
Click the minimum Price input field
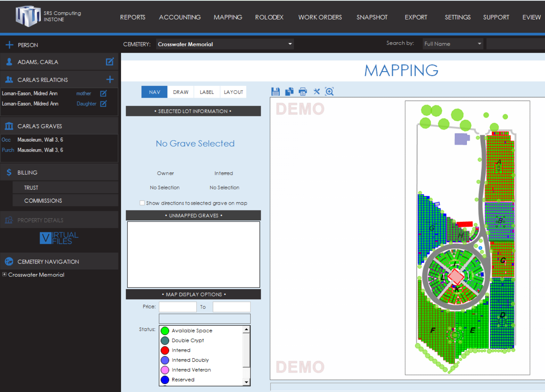178,307
